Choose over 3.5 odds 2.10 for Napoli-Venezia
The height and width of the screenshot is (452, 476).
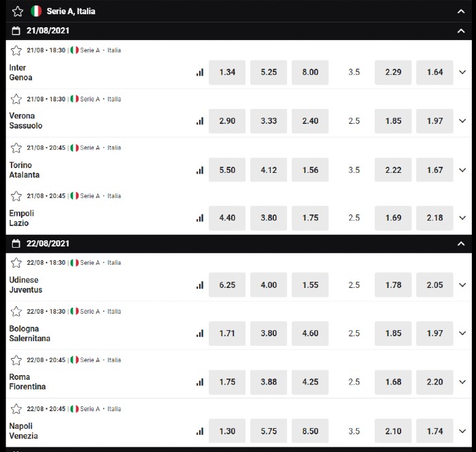coord(393,431)
